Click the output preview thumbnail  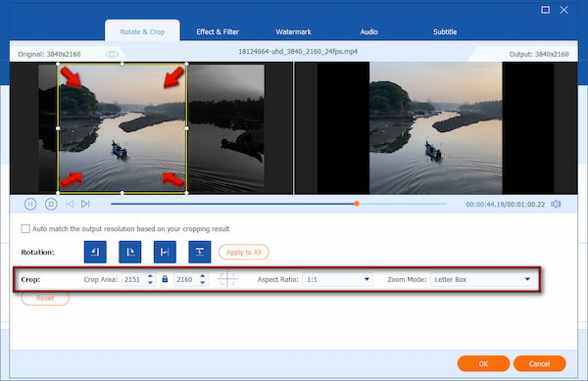436,128
